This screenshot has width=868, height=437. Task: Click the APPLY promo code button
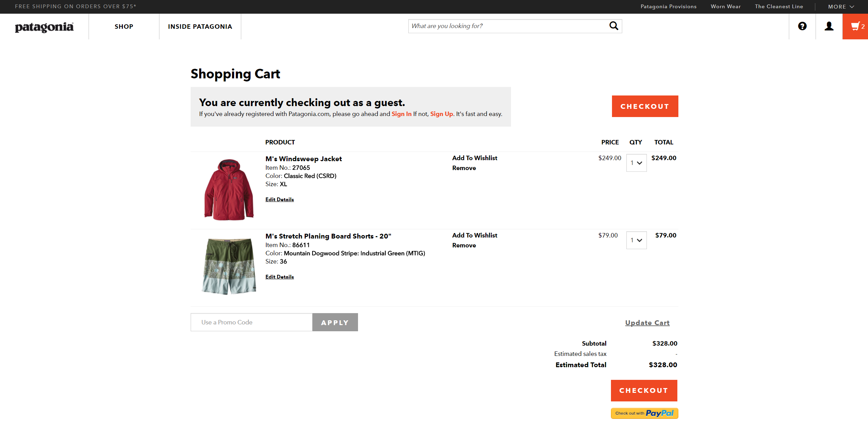pyautogui.click(x=335, y=322)
